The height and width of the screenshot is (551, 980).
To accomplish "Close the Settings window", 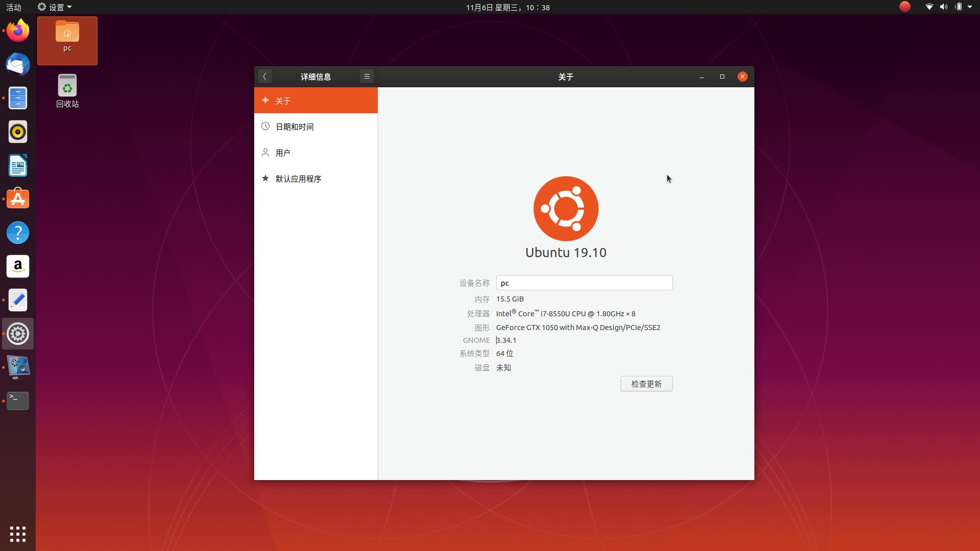I will 743,77.
